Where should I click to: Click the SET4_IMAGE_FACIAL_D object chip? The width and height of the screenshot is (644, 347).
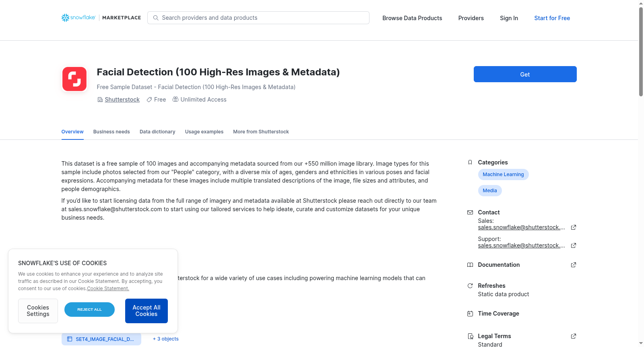click(x=101, y=339)
